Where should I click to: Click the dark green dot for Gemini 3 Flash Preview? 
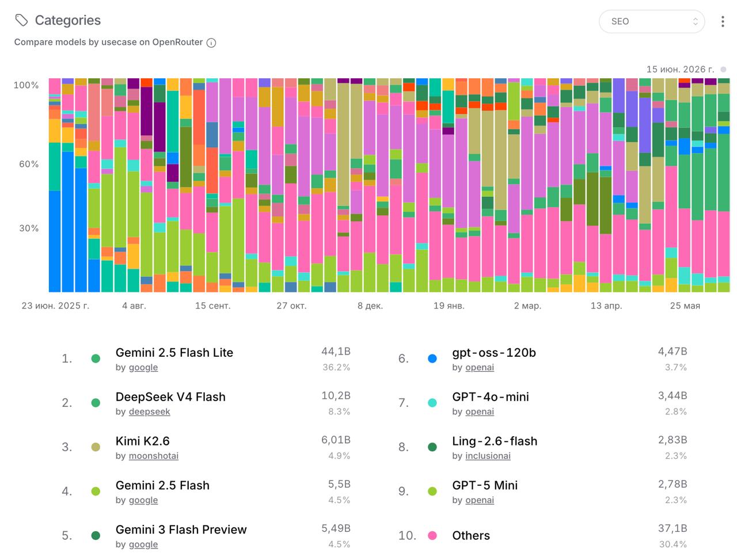tap(96, 536)
